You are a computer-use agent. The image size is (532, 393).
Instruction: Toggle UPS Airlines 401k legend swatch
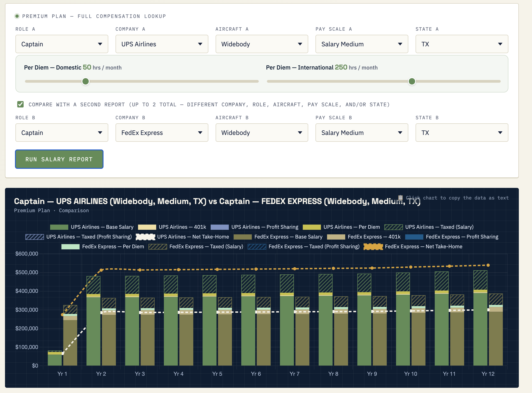point(147,227)
